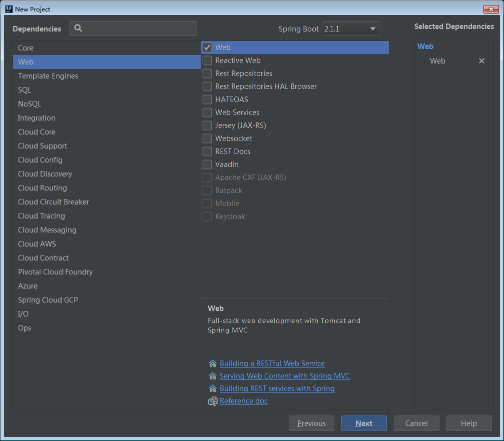Select the I/O category

(x=107, y=314)
